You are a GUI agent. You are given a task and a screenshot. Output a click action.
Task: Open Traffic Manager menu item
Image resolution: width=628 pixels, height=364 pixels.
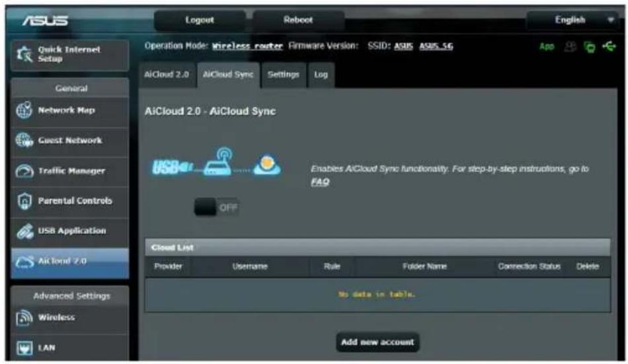[x=70, y=171]
